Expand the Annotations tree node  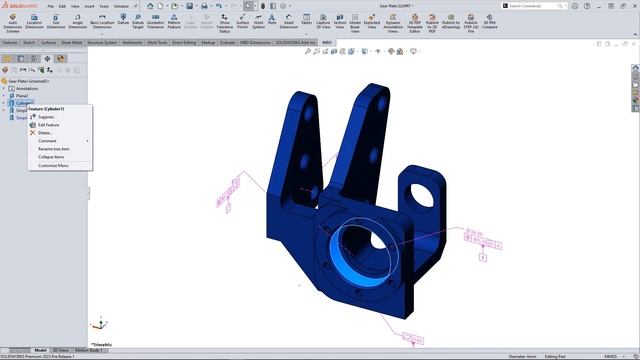[4, 89]
